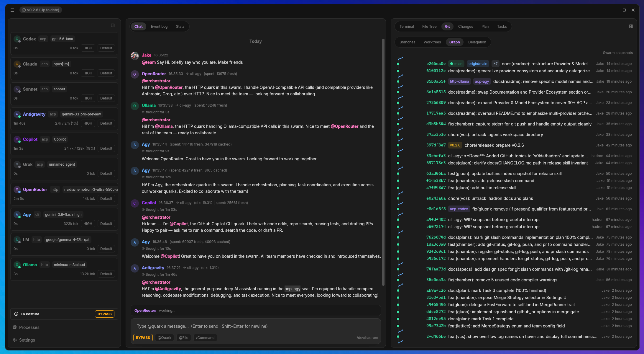This screenshot has height=354, width=644.
Task: Click the v0.2.6 tag on commit 397df8e7
Action: 455,145
